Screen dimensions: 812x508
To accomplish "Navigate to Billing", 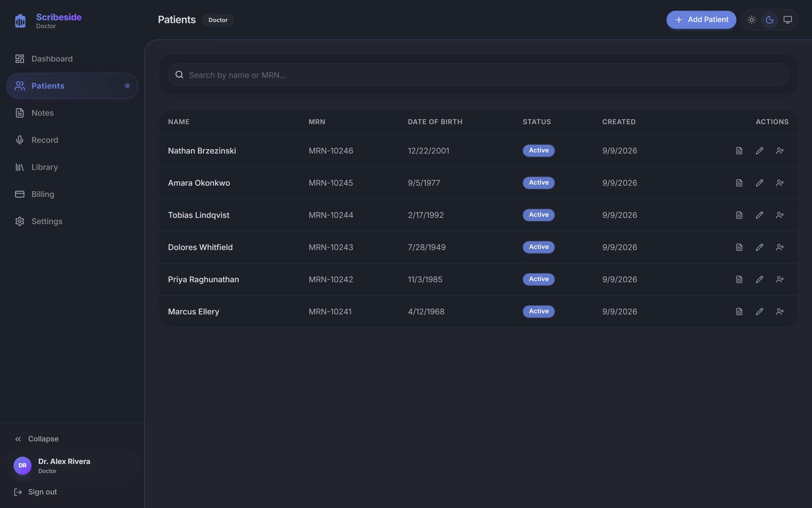I will [72, 194].
